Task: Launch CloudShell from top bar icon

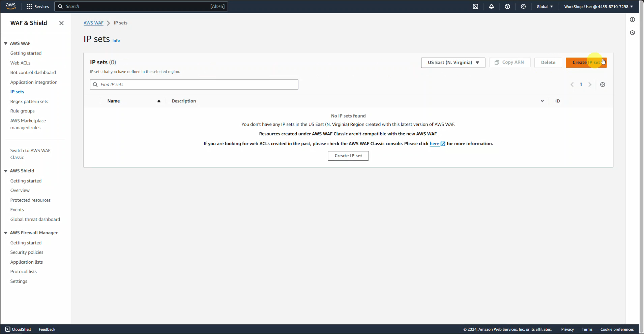Action: pos(475,6)
